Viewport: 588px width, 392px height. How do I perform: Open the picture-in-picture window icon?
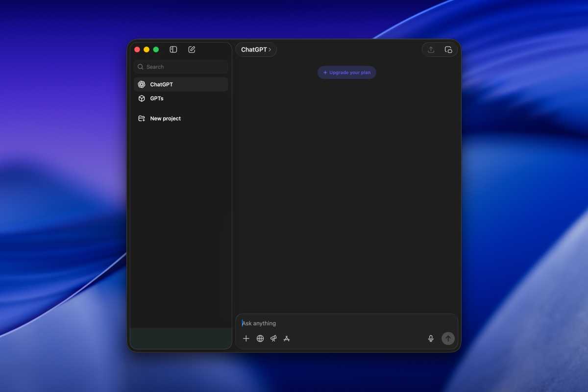[x=448, y=49]
